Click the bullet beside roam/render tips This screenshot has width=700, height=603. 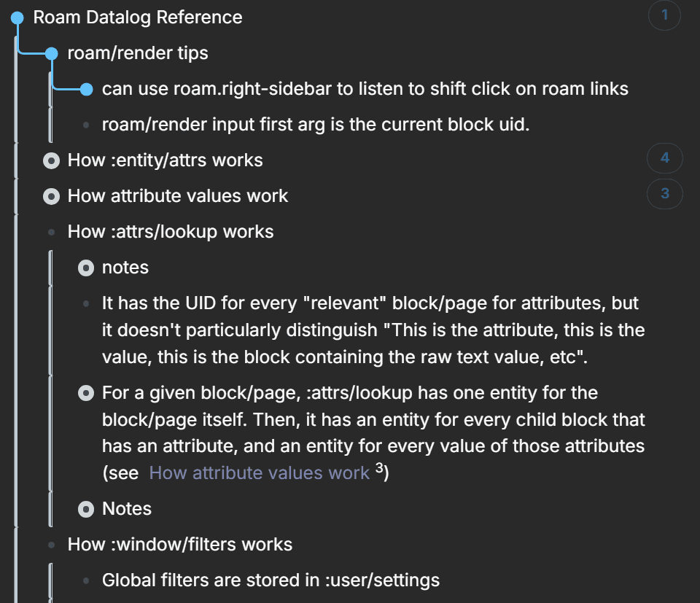pyautogui.click(x=51, y=53)
